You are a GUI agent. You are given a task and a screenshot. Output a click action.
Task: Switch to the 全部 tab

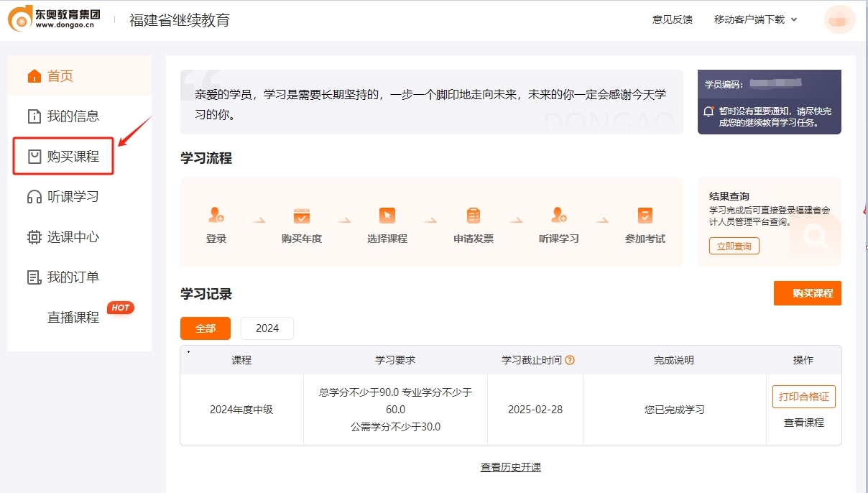click(x=205, y=328)
